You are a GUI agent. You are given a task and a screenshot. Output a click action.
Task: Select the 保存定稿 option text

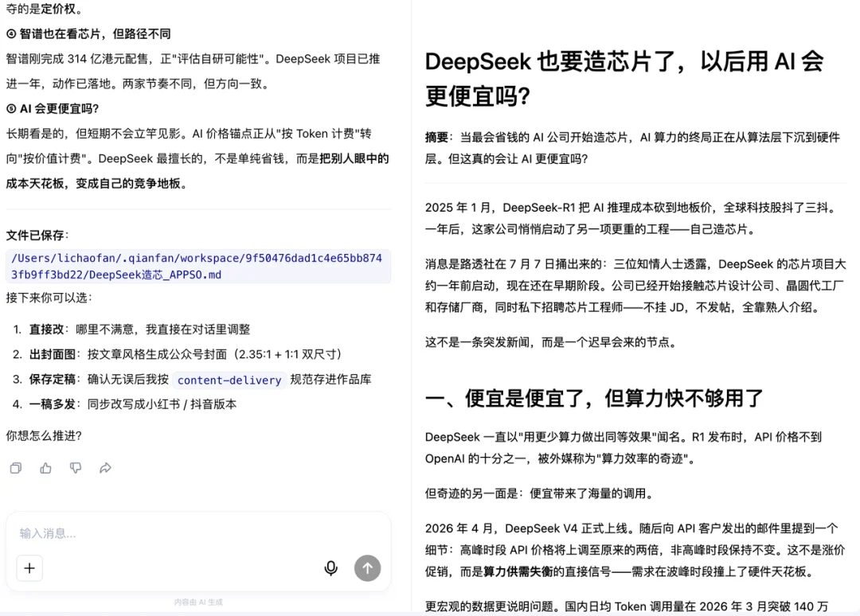click(52, 380)
